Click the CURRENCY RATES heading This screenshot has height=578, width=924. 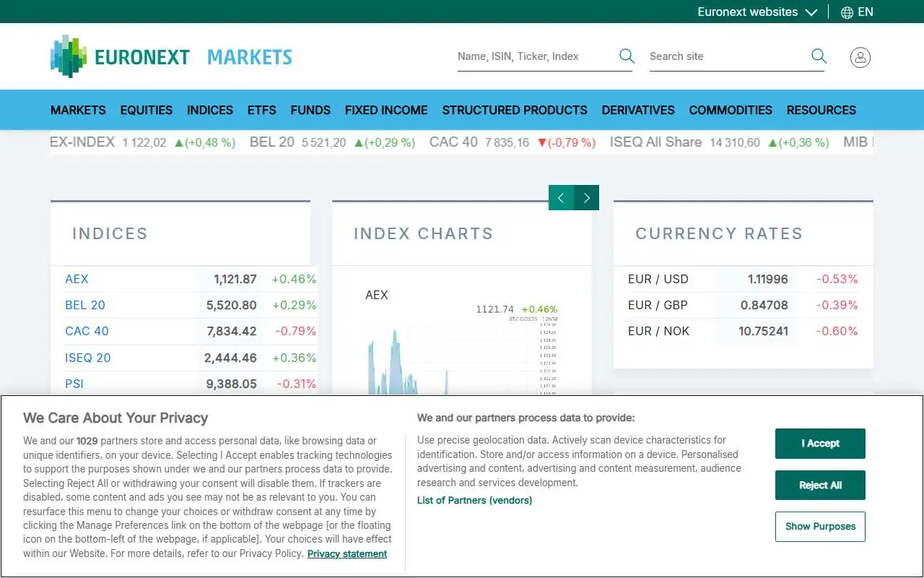pos(719,233)
